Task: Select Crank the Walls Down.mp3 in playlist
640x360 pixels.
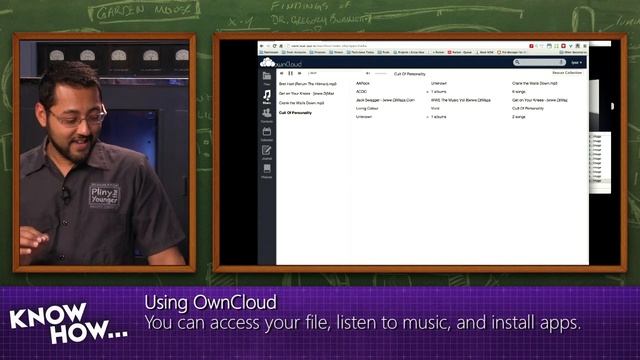Action: 302,103
